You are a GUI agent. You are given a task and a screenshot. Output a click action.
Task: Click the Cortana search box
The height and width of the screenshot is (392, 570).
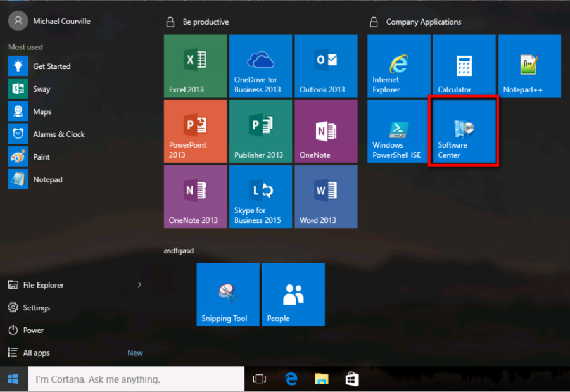coord(136,379)
